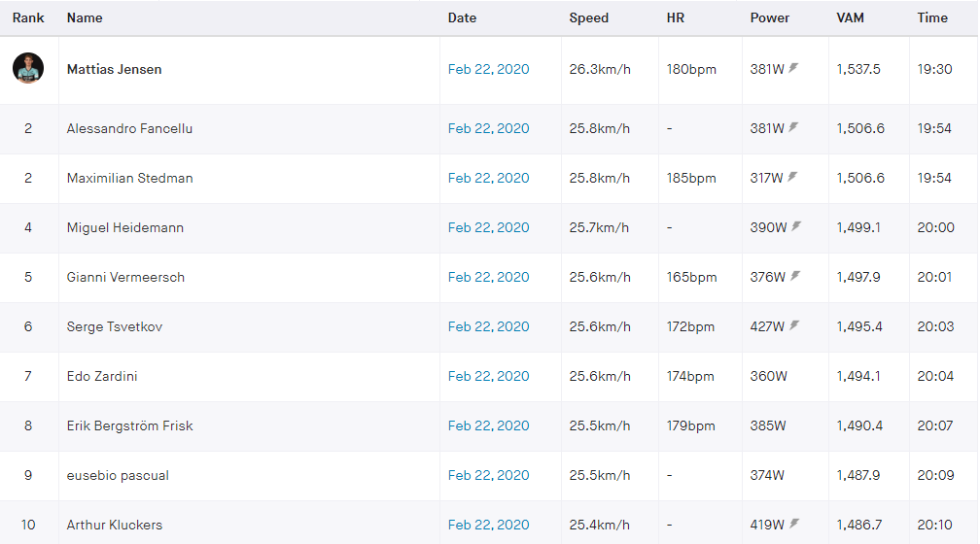Click the VAM column header
Image resolution: width=980 pixels, height=544 pixels.
pyautogui.click(x=852, y=17)
